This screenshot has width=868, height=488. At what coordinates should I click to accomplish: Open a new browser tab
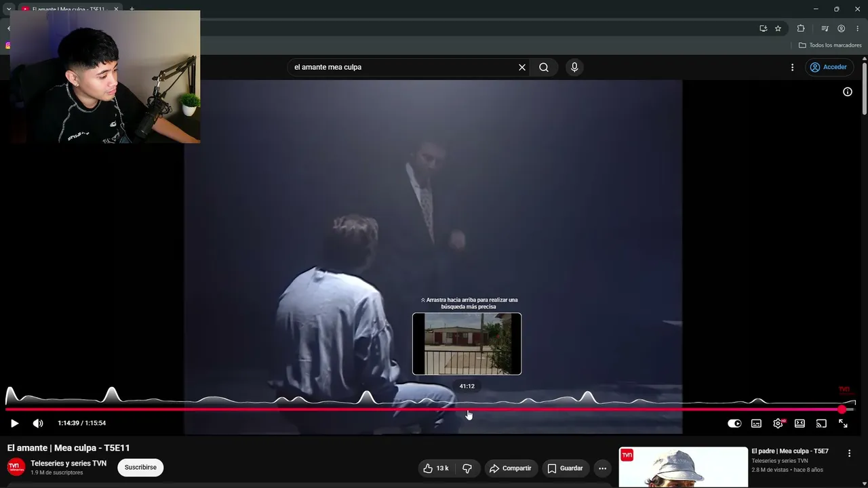(132, 9)
